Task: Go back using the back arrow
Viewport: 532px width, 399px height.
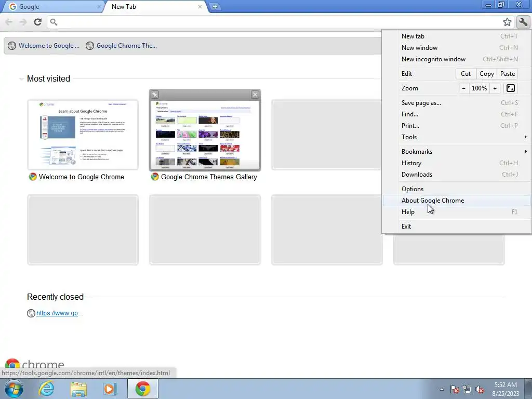Action: [x=9, y=22]
